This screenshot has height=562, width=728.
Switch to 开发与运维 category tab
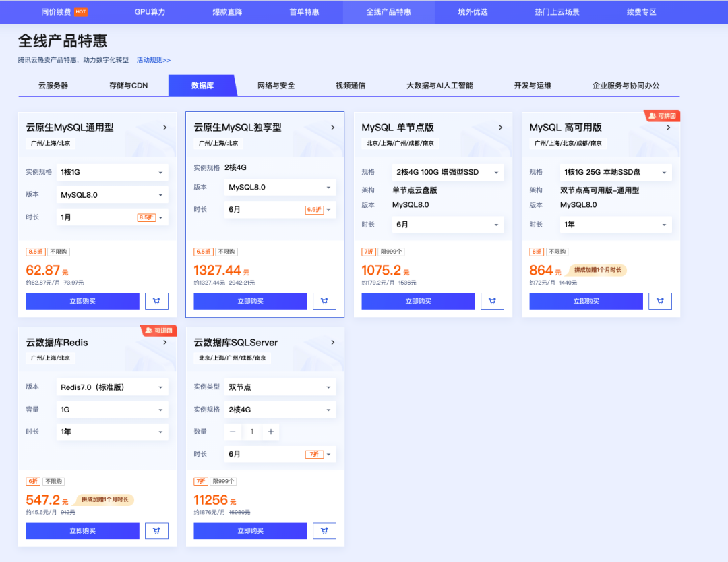(533, 86)
